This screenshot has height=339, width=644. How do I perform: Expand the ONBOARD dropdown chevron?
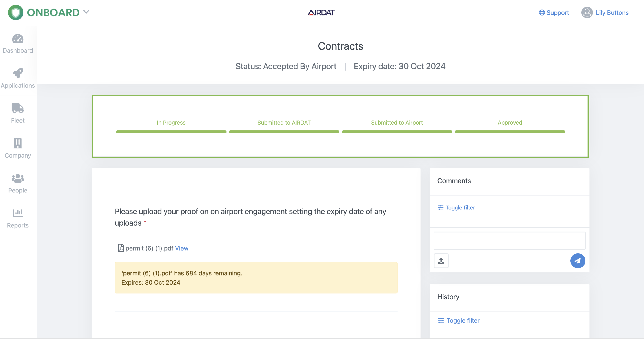pyautogui.click(x=86, y=12)
